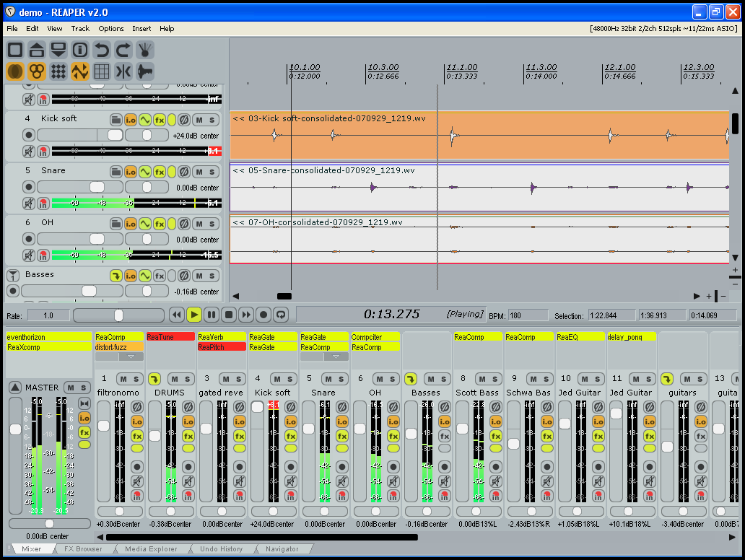The height and width of the screenshot is (560, 745).
Task: Solo DRUMS mixer strip
Action: point(188,379)
